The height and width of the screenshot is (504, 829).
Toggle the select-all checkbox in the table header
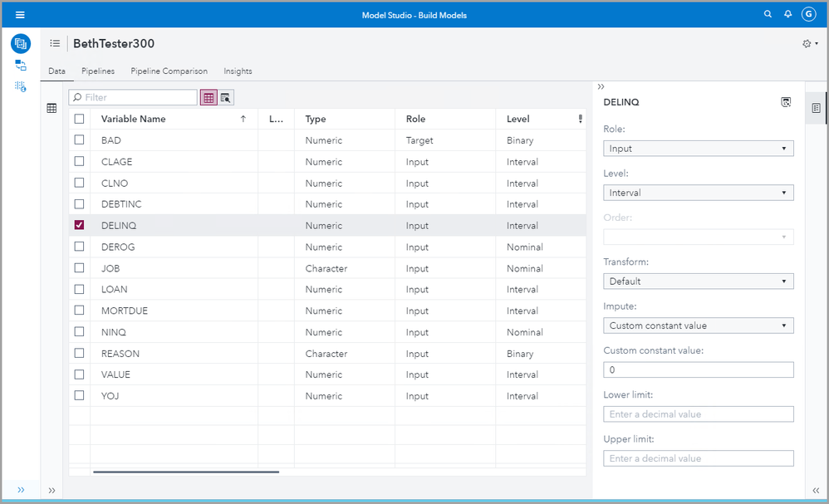tap(80, 119)
